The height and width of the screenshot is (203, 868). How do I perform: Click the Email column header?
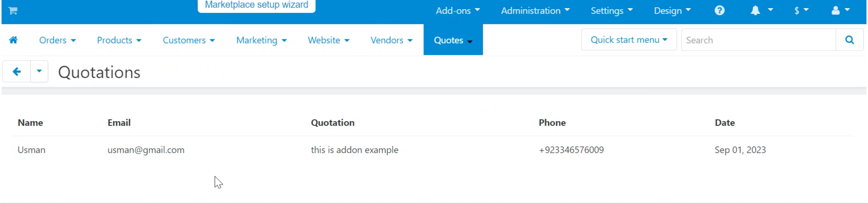pos(119,123)
